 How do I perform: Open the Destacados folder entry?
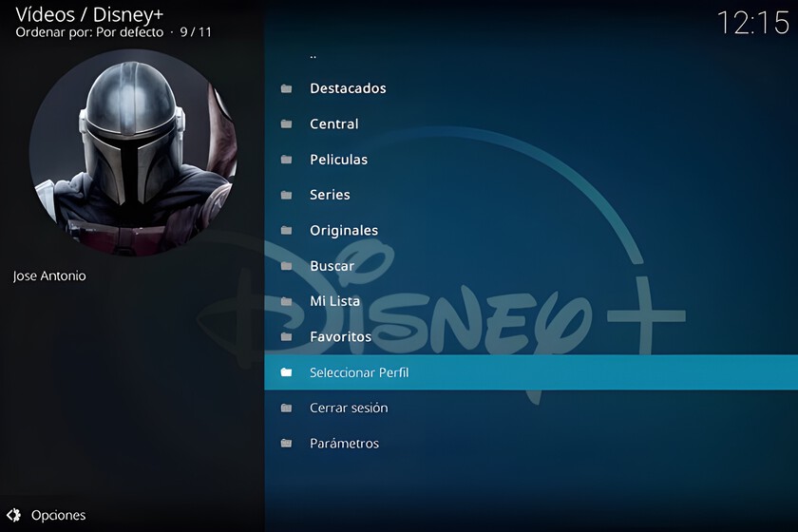[x=531, y=88]
